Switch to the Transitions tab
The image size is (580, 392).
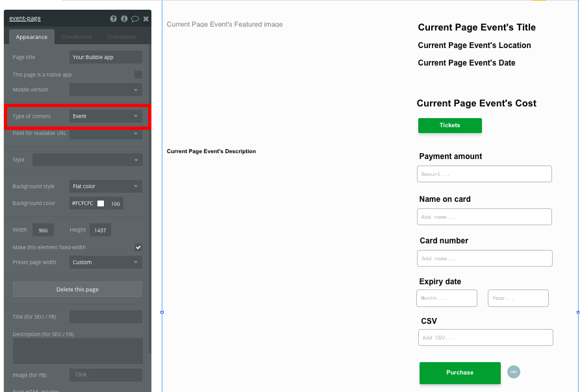click(x=121, y=37)
